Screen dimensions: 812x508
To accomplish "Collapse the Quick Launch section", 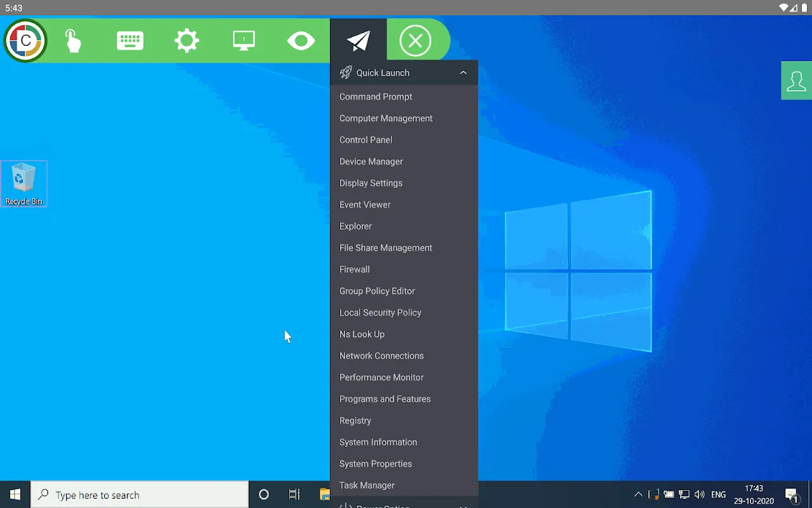I will pyautogui.click(x=463, y=73).
